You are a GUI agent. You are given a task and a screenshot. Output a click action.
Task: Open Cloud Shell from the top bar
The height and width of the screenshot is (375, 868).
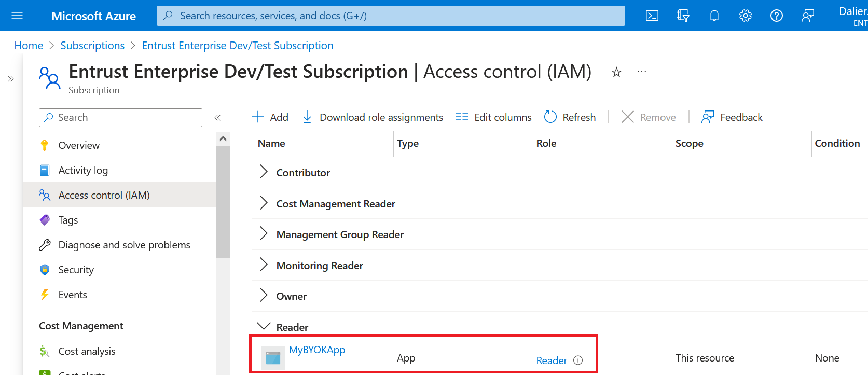point(652,16)
